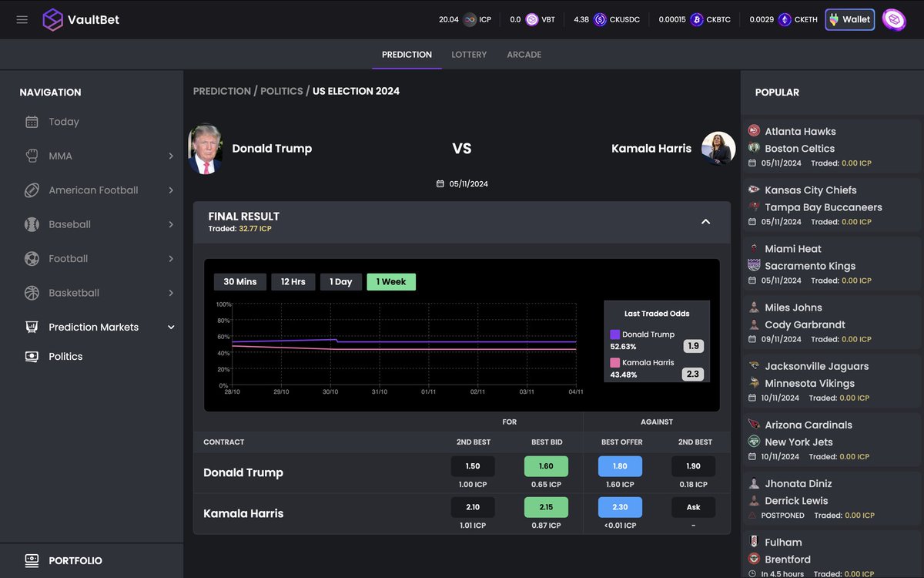
Task: Open the user profile avatar icon
Action: click(894, 19)
